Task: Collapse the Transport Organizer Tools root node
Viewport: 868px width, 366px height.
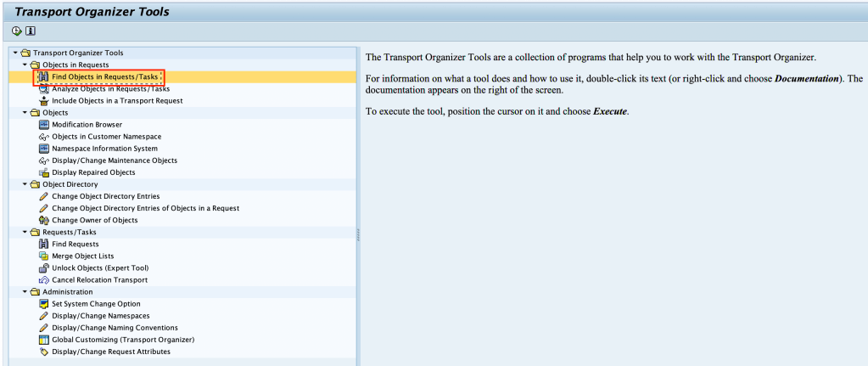Action: click(x=15, y=53)
